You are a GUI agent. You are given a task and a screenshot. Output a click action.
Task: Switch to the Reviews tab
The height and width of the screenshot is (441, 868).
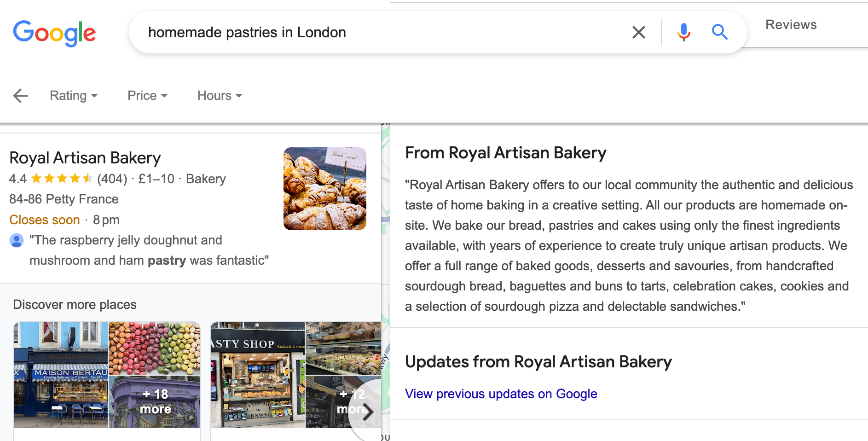point(791,25)
